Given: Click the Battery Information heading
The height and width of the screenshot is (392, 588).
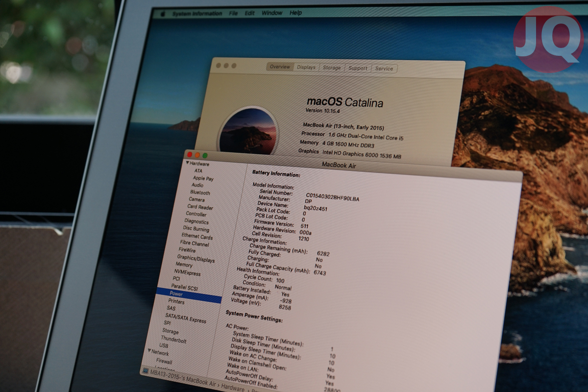Looking at the screenshot, I should pos(276,173).
